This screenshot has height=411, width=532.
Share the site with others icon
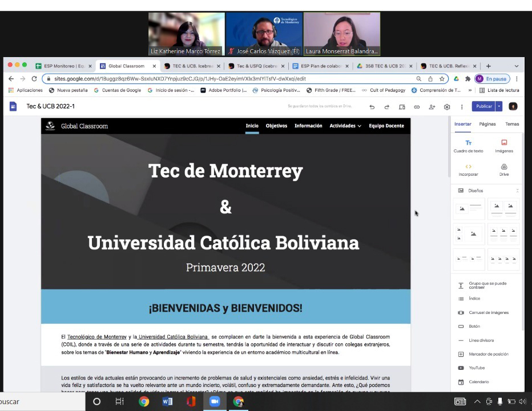point(432,107)
